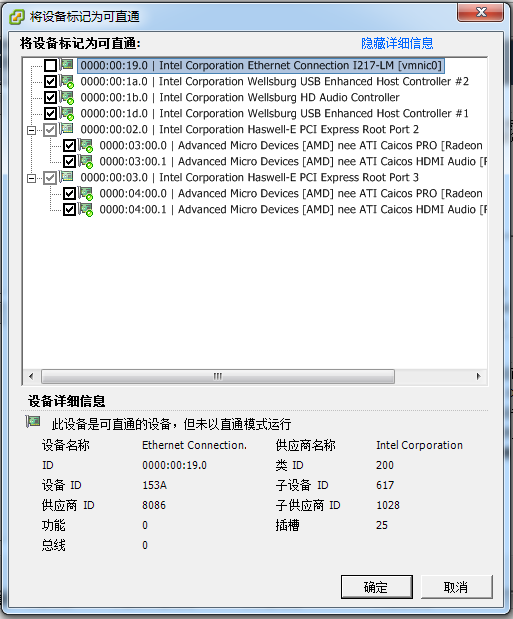Click the vSphere icon in title bar
Viewport: 513px width, 619px height.
(x=17, y=17)
